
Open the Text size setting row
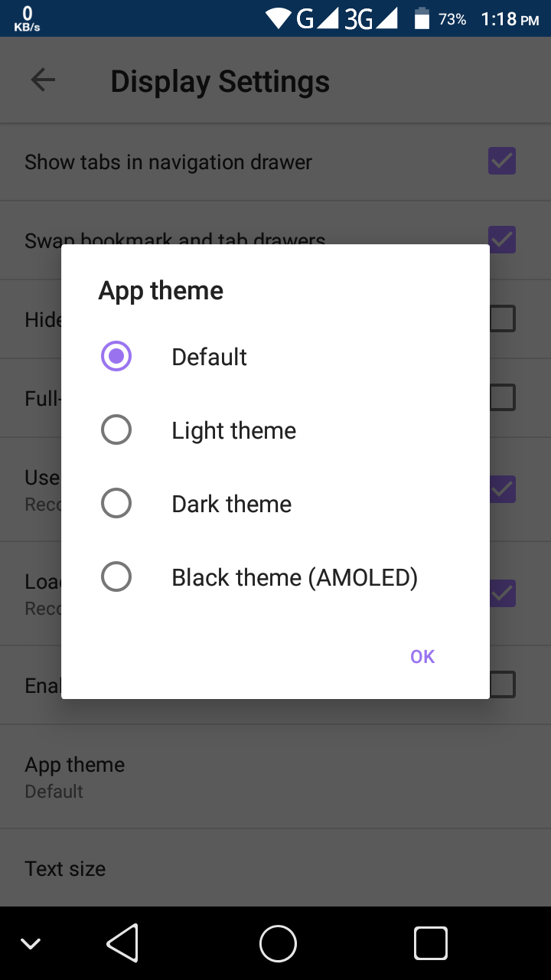(275, 868)
